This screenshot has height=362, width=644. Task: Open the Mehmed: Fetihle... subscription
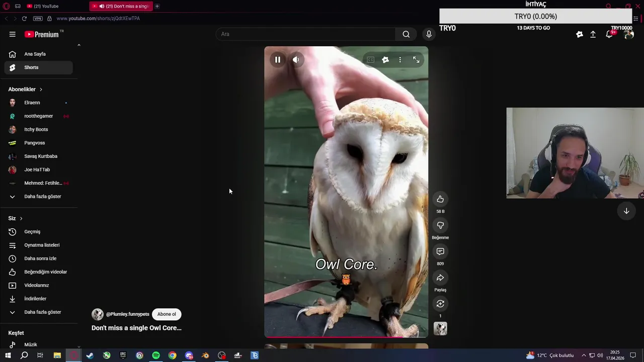[x=39, y=183]
